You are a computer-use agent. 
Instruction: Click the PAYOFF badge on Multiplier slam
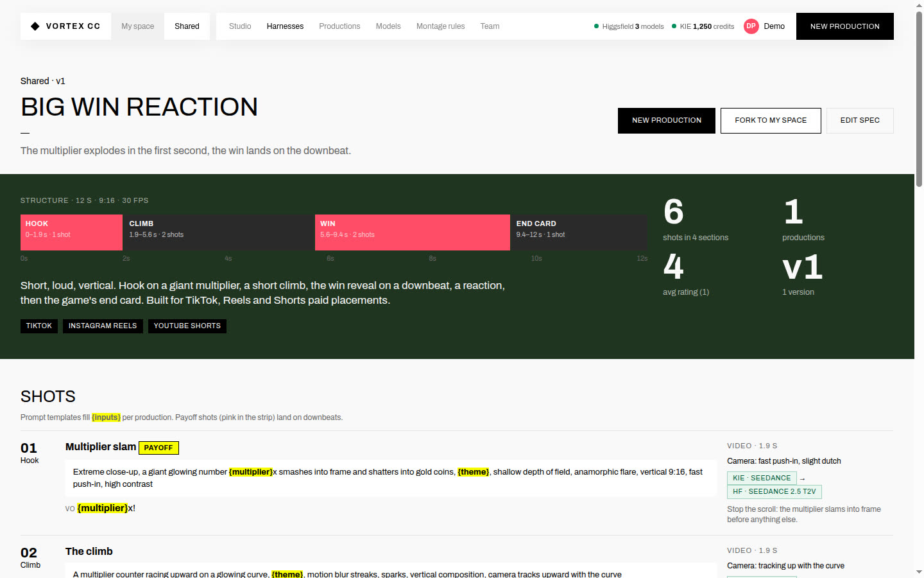[x=158, y=448]
